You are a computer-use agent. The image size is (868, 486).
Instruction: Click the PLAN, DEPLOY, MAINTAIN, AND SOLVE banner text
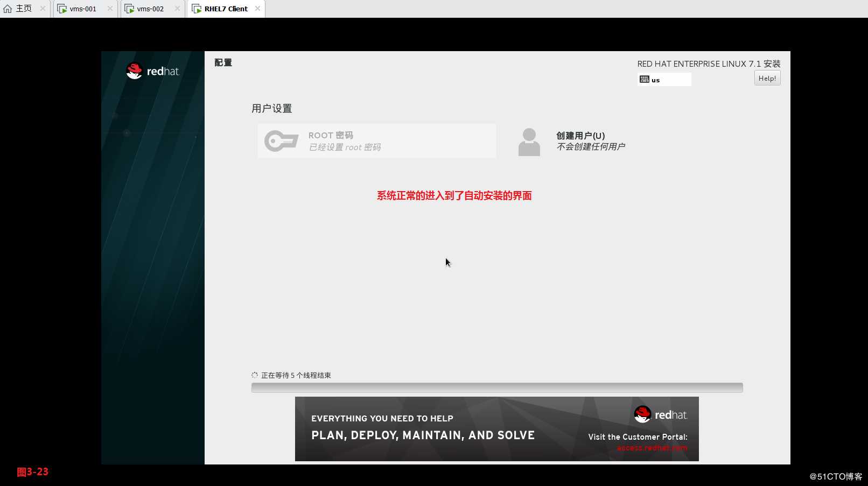coord(423,435)
